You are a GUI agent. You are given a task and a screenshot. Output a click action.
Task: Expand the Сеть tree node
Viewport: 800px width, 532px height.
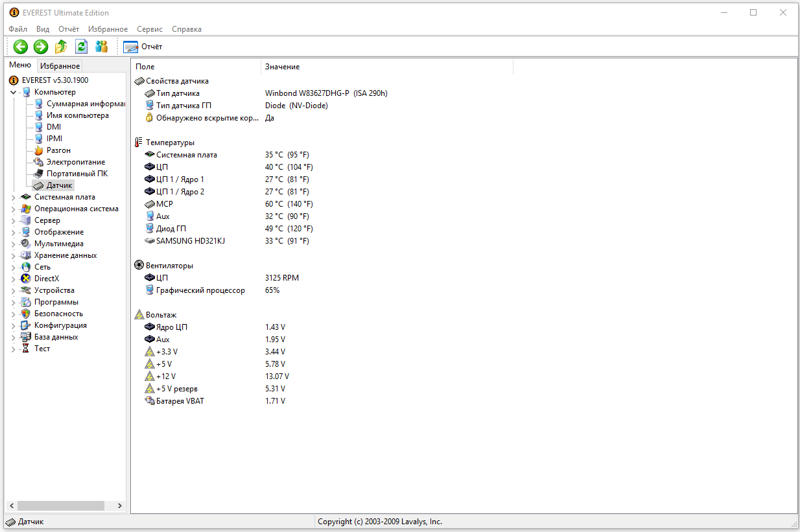14,267
